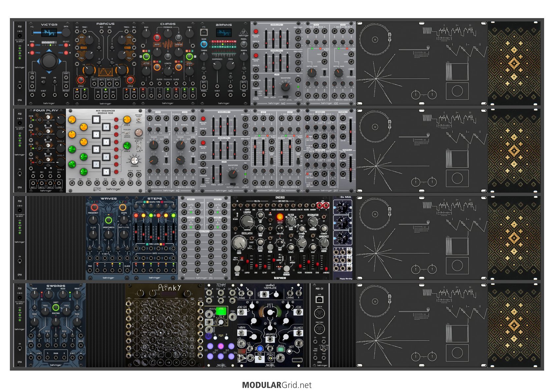554x392 pixels.
Task: Click the oscilloscope display on Brains module
Action: click(224, 33)
